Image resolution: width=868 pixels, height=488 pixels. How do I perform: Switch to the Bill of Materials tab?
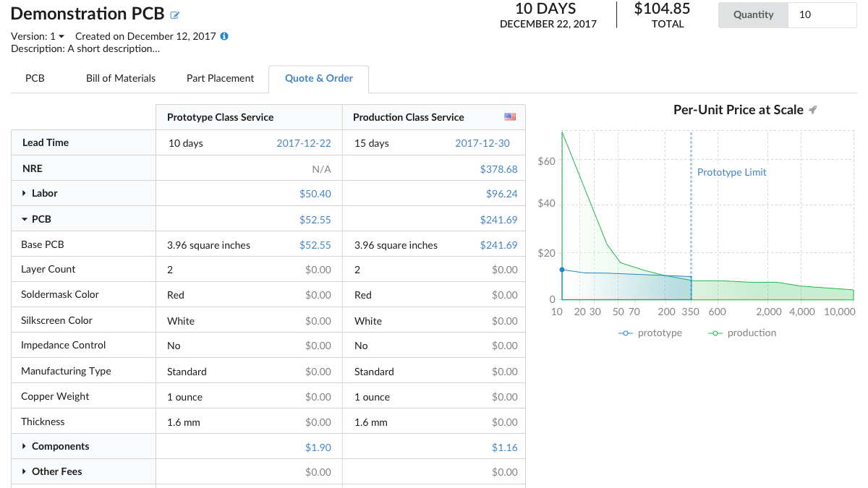coord(120,78)
